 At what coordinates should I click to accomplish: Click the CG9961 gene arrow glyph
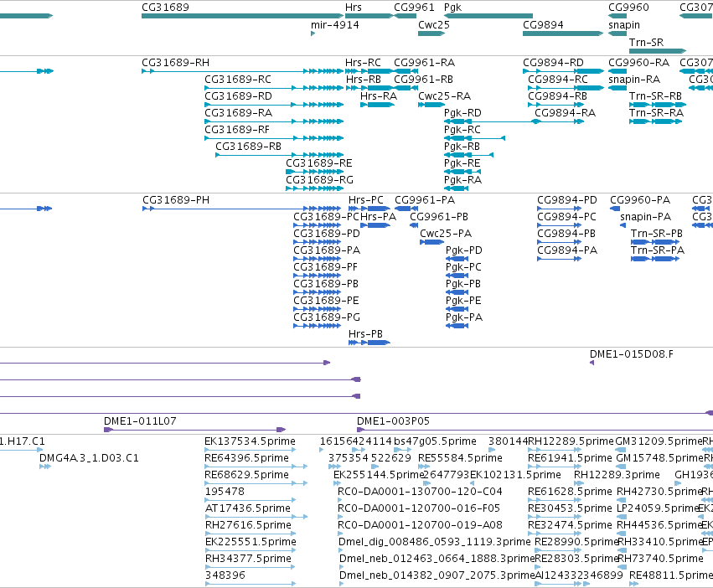(x=406, y=16)
